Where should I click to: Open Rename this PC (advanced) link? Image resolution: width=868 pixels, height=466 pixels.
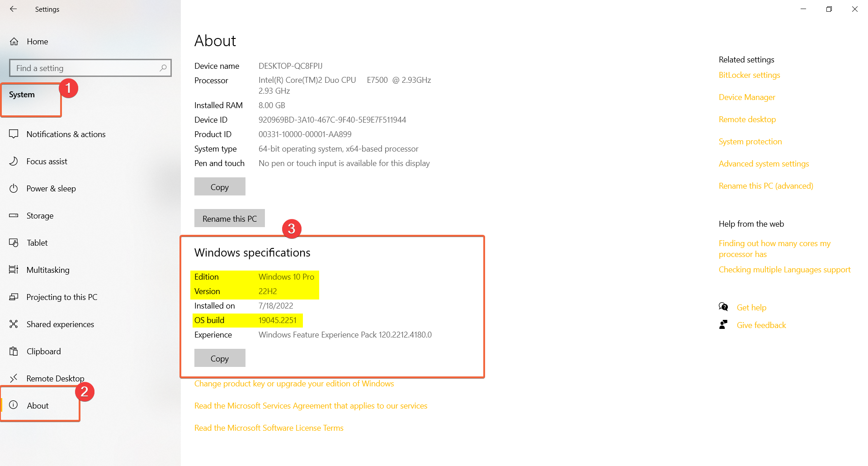(x=766, y=186)
